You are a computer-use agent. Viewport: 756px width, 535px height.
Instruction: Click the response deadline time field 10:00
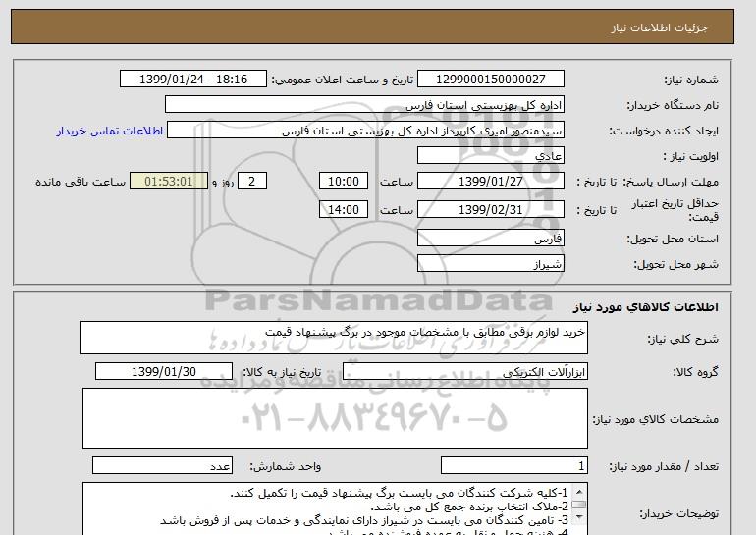pyautogui.click(x=344, y=182)
